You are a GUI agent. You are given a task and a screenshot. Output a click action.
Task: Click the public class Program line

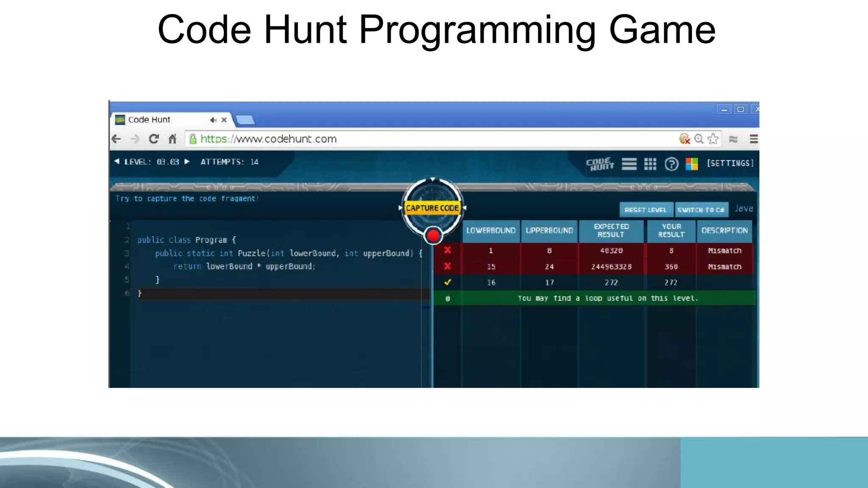(x=186, y=240)
